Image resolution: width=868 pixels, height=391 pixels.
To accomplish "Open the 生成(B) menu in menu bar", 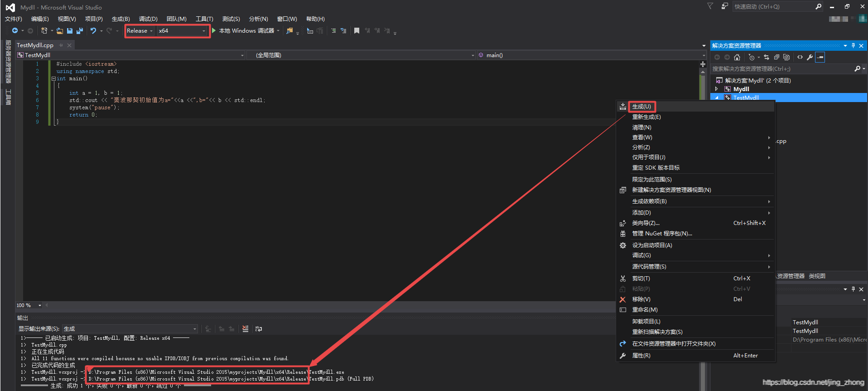I will (x=121, y=19).
